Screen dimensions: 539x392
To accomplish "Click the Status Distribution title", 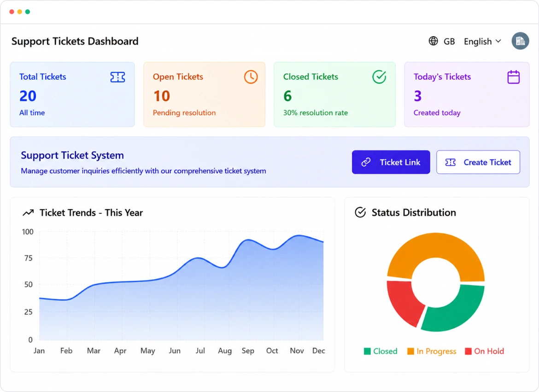I will point(414,212).
